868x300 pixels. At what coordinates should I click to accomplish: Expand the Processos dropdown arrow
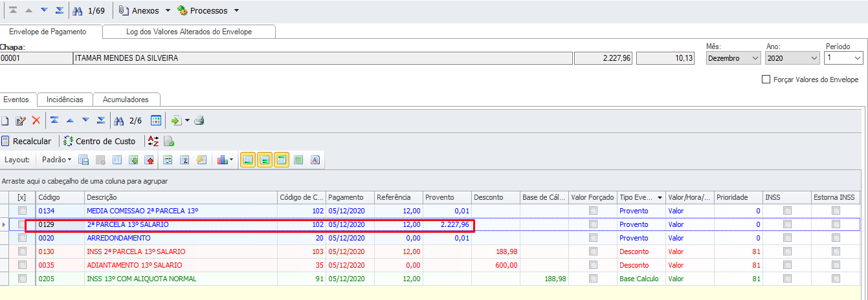(236, 11)
